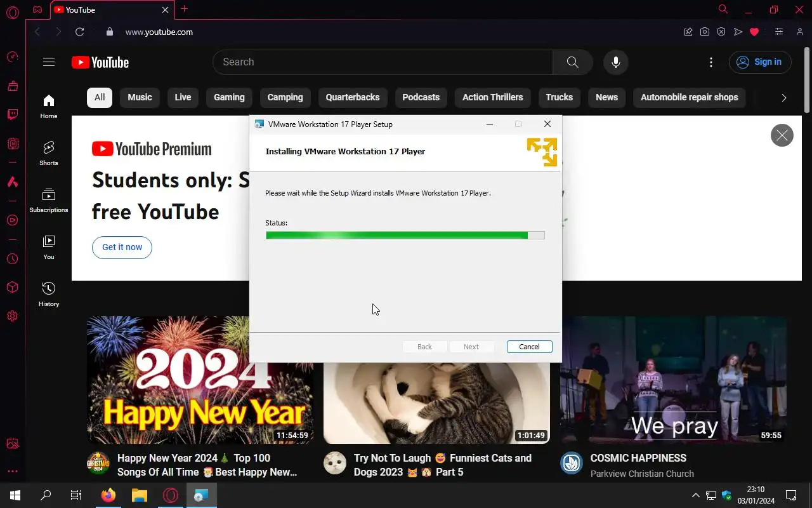Screen dimensions: 812x508
Task: Open the Windows Start menu
Action: pyautogui.click(x=15, y=495)
